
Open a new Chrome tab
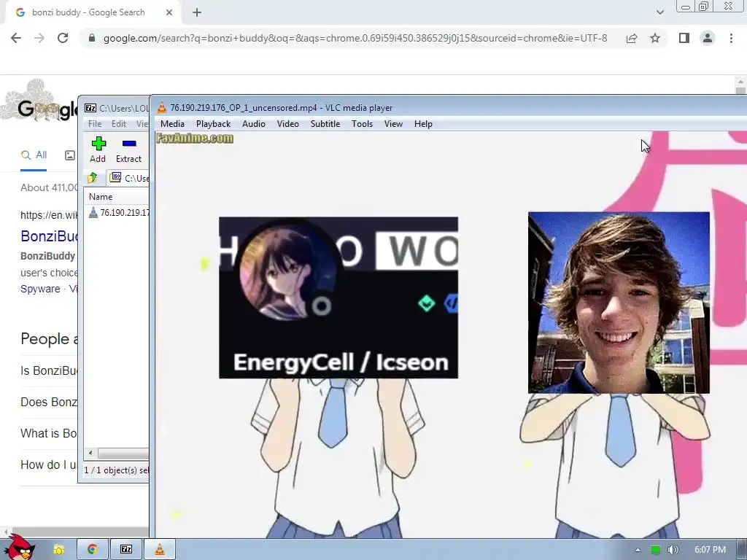[x=197, y=12]
